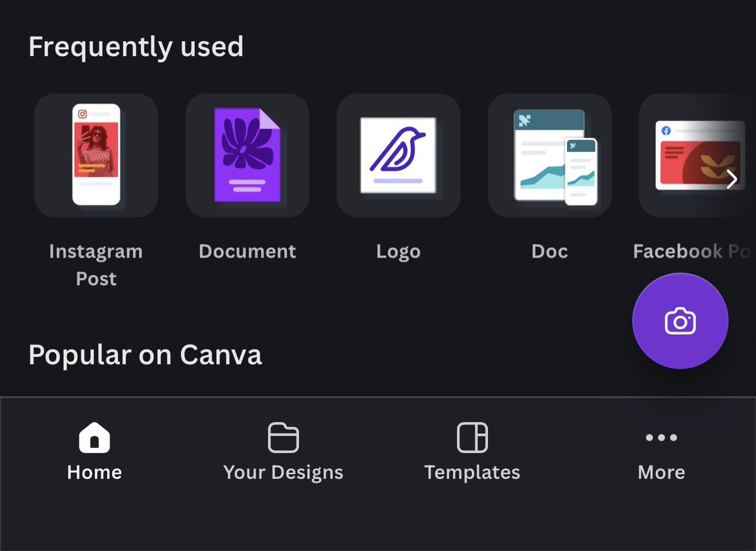Viewport: 756px width, 551px height.
Task: Open the Templates layout icon
Action: (x=472, y=437)
